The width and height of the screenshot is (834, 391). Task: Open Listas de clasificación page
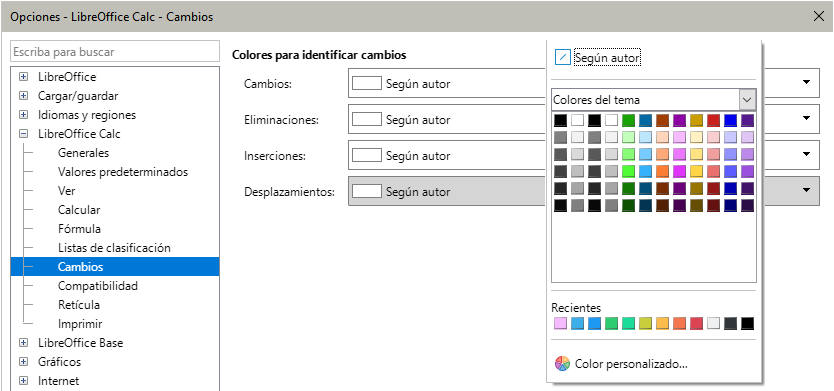114,248
